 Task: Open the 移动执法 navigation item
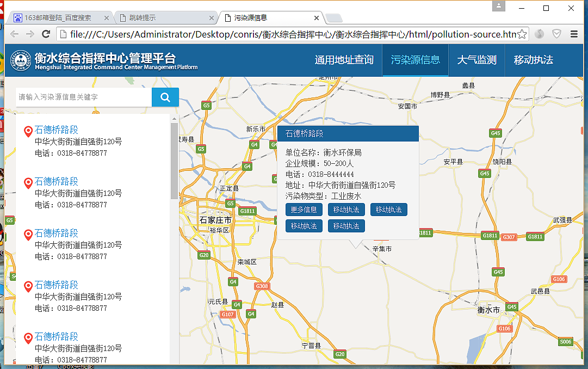coord(533,60)
